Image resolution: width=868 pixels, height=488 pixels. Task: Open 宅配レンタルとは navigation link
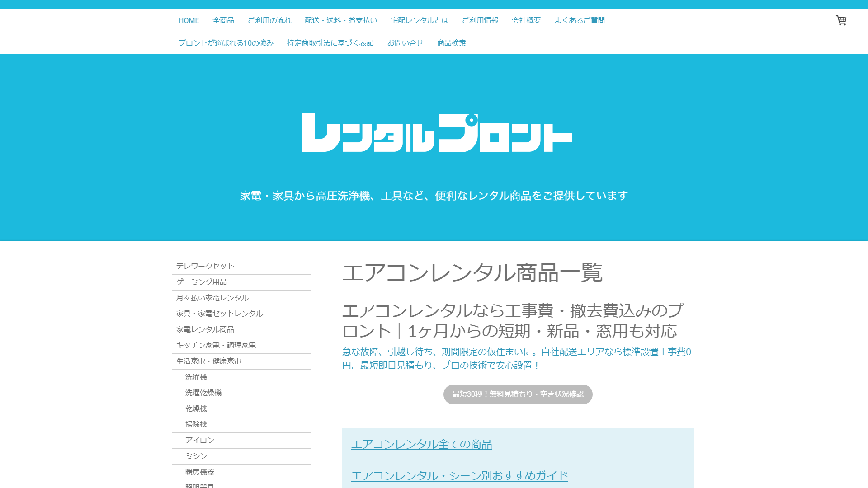[420, 20]
